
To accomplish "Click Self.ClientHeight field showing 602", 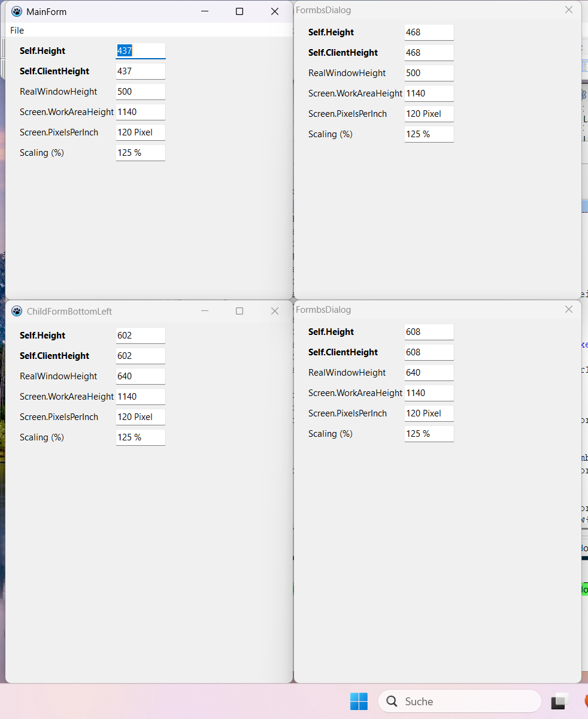I will pos(141,356).
